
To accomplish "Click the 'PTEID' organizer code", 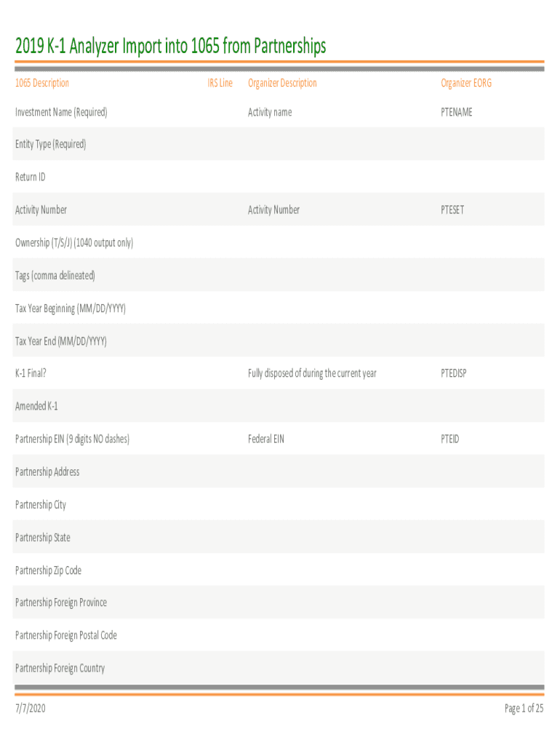I will [x=450, y=439].
